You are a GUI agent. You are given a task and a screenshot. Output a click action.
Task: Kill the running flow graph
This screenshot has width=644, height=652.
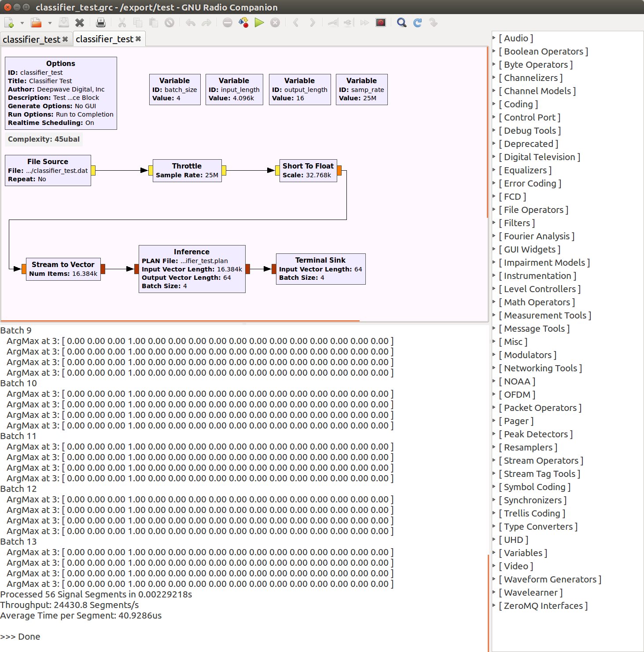pos(275,23)
